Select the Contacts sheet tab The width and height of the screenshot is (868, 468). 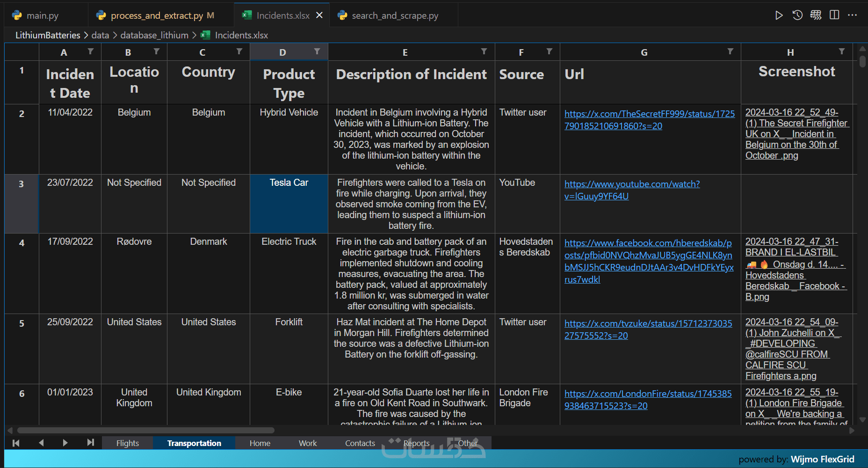click(360, 443)
